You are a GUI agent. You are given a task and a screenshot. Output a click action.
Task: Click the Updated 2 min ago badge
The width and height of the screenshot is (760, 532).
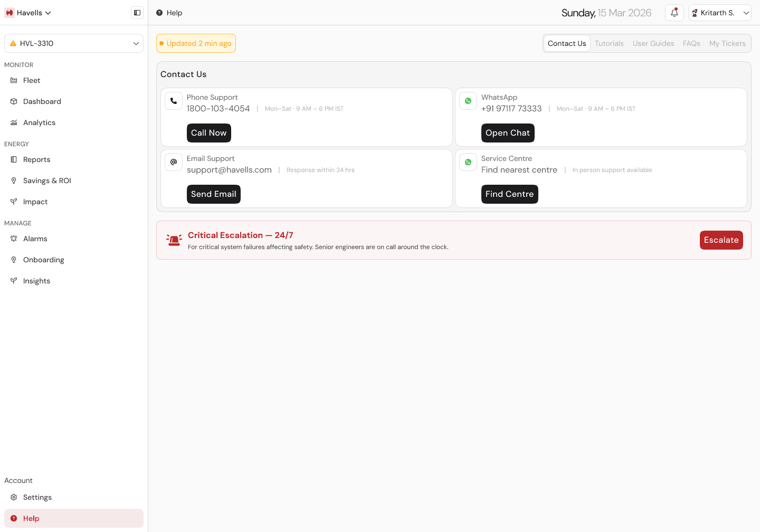[196, 43]
